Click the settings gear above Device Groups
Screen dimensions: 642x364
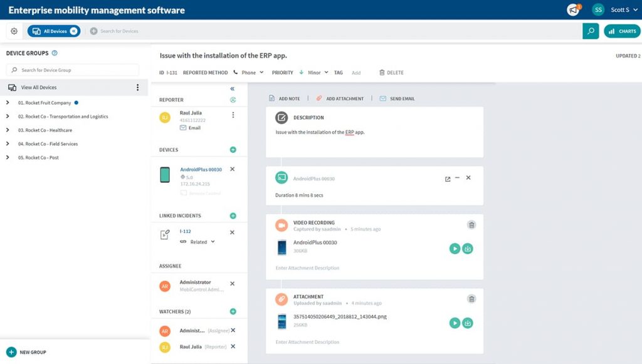13,30
